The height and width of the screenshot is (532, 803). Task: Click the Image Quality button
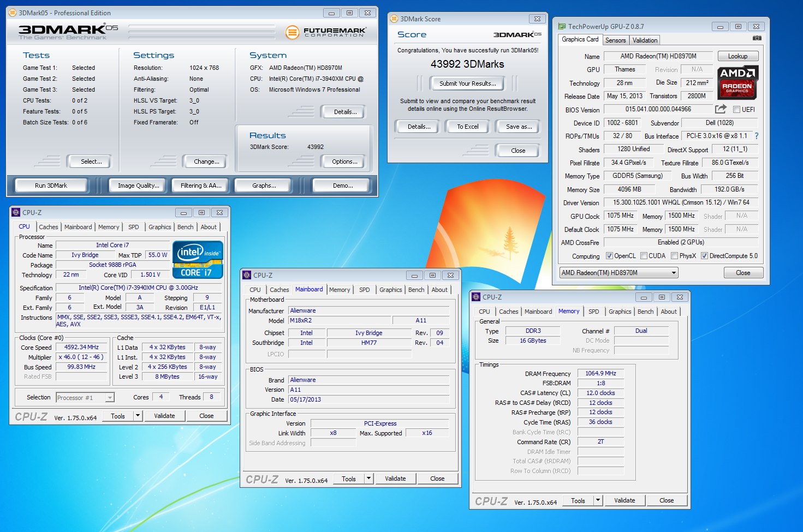tap(139, 186)
